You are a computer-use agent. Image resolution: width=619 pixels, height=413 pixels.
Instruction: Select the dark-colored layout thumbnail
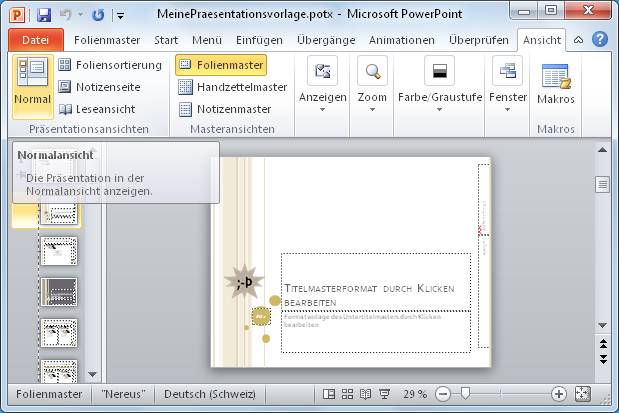(x=59, y=292)
